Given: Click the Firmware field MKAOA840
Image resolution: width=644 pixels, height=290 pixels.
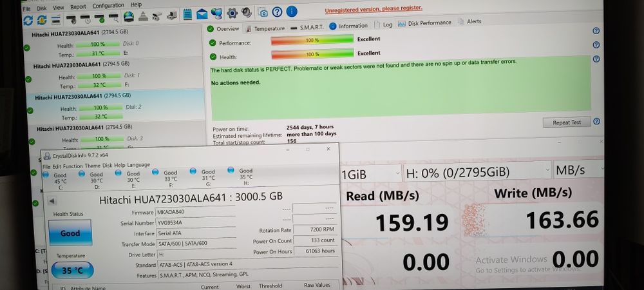Looking at the screenshot, I should pyautogui.click(x=196, y=213).
